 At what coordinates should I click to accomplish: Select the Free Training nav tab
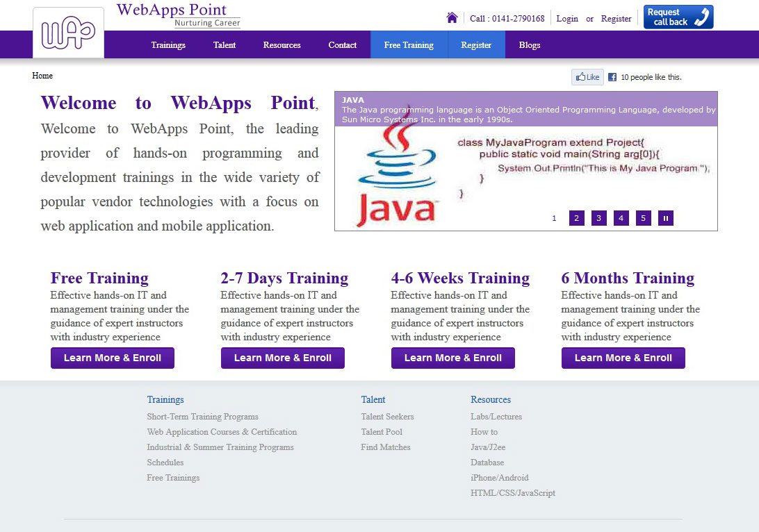[x=409, y=45]
